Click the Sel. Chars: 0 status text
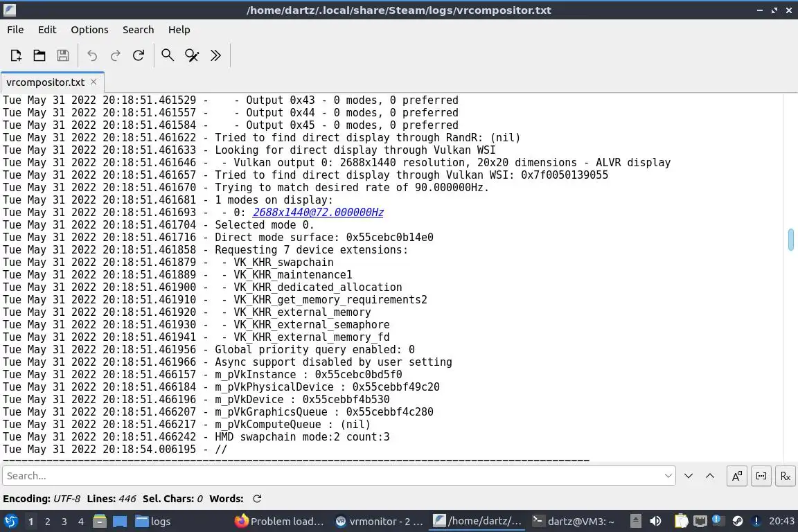Screen dimensions: 798x532 tap(172, 498)
